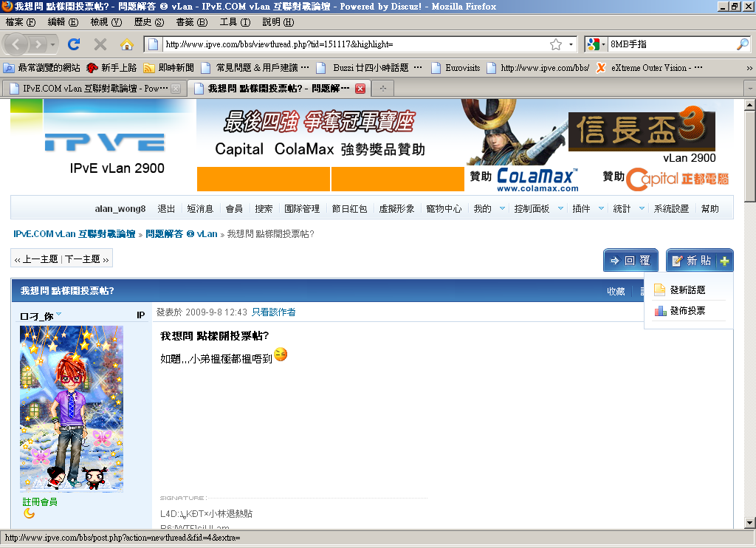Click the search magnifier icon in search box
This screenshot has width=756, height=548.
point(743,44)
